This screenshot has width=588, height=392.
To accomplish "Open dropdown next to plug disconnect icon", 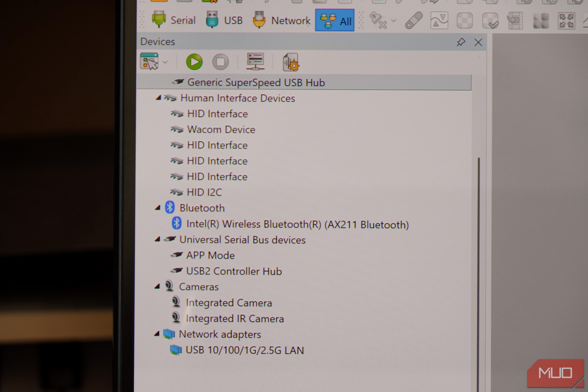I will click(394, 21).
